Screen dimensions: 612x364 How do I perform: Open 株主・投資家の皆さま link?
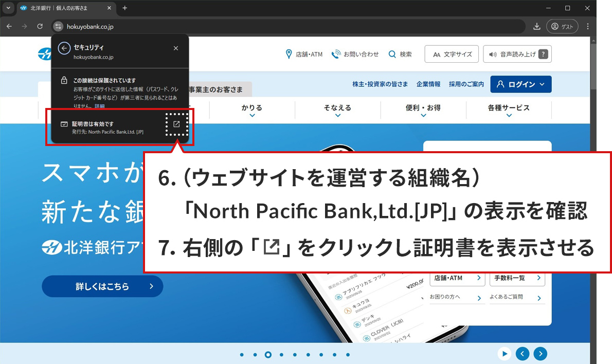click(380, 84)
